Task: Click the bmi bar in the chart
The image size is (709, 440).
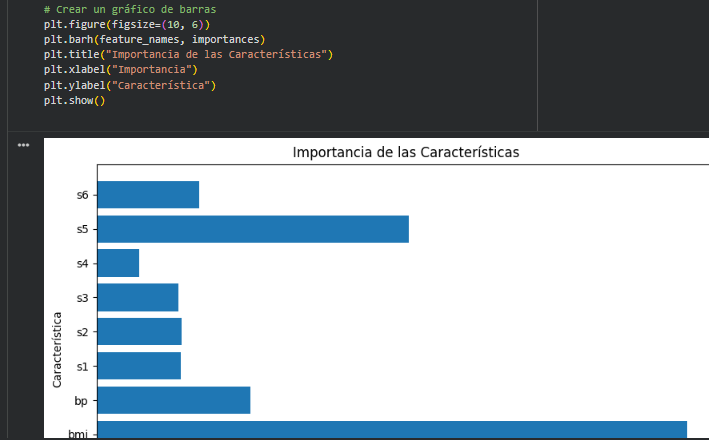Action: [x=392, y=430]
